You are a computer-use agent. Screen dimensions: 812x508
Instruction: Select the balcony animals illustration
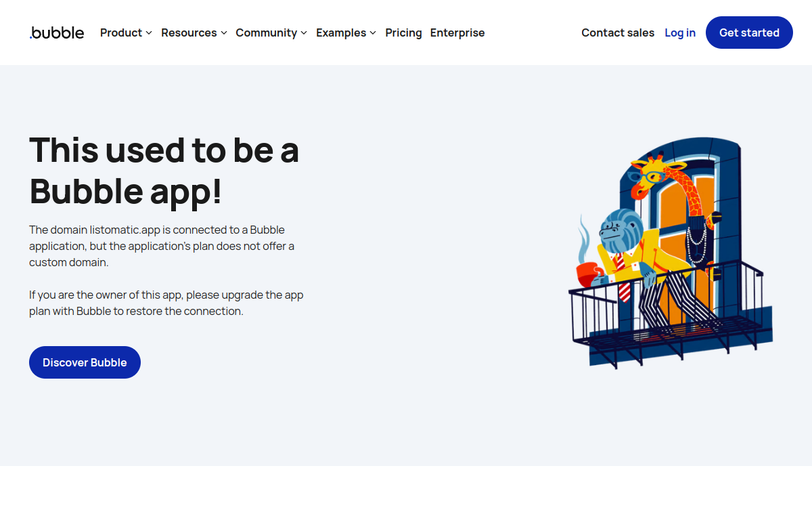point(671,253)
